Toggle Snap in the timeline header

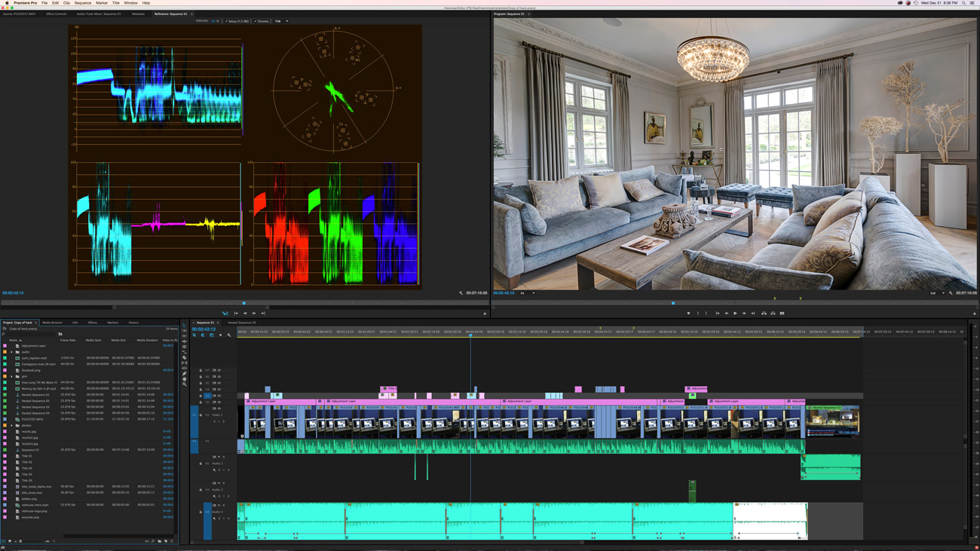[x=203, y=335]
